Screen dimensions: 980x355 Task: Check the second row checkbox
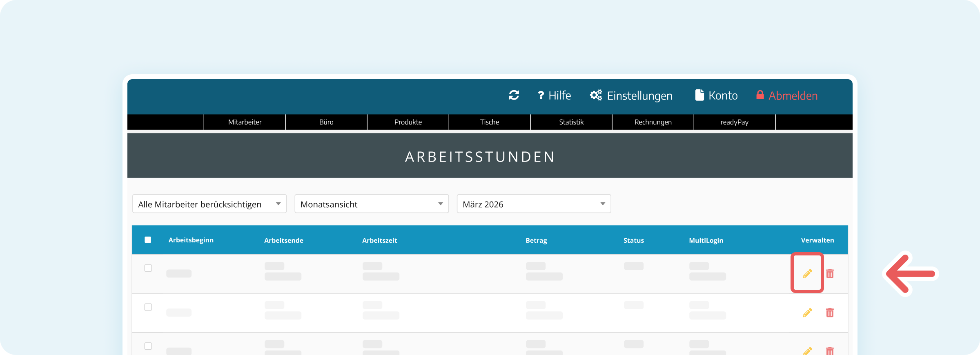(148, 307)
